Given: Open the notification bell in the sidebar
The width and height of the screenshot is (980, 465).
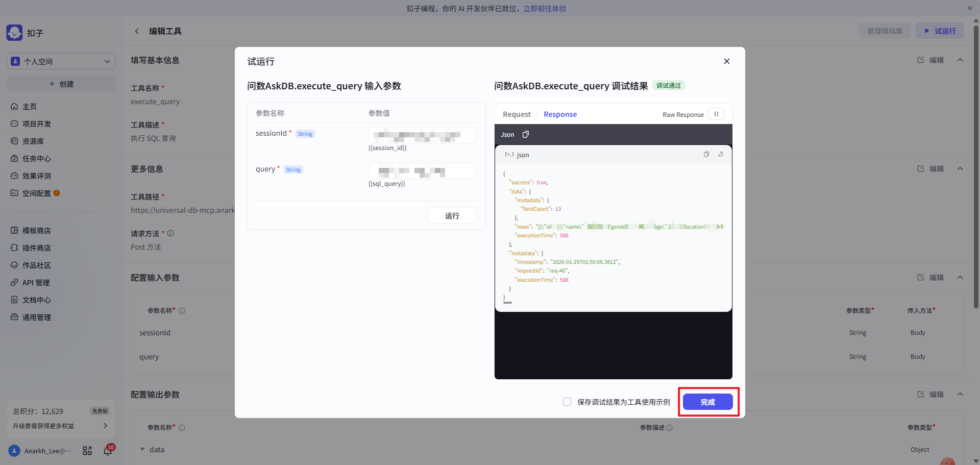Looking at the screenshot, I should click(x=108, y=451).
